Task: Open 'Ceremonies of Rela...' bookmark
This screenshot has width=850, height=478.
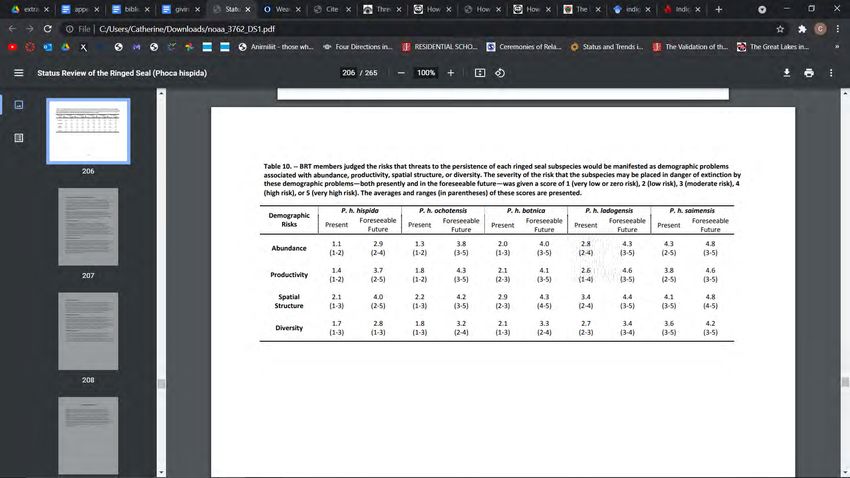Action: coord(524,47)
